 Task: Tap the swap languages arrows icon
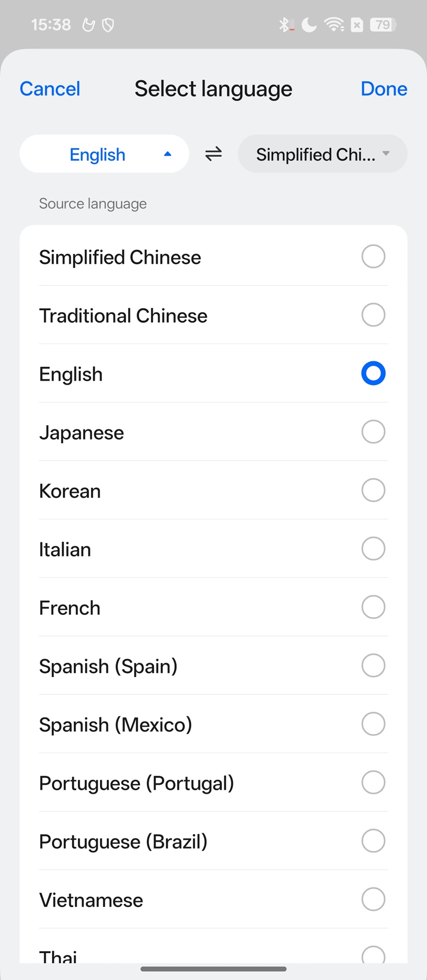tap(213, 154)
